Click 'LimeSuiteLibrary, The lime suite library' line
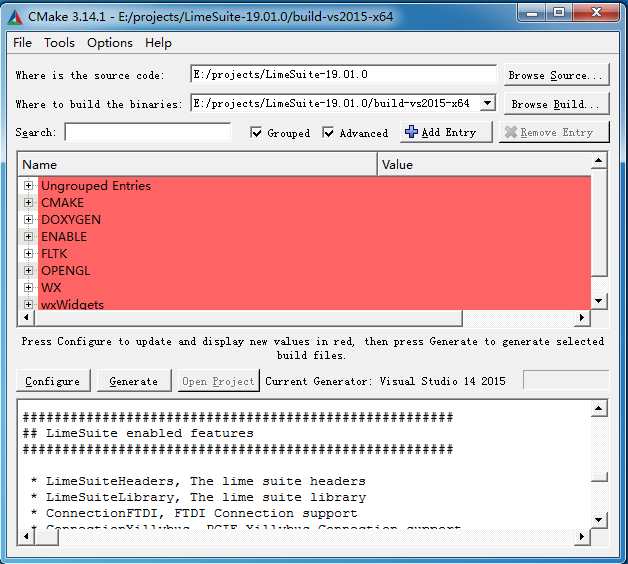This screenshot has height=564, width=628. pyautogui.click(x=206, y=497)
